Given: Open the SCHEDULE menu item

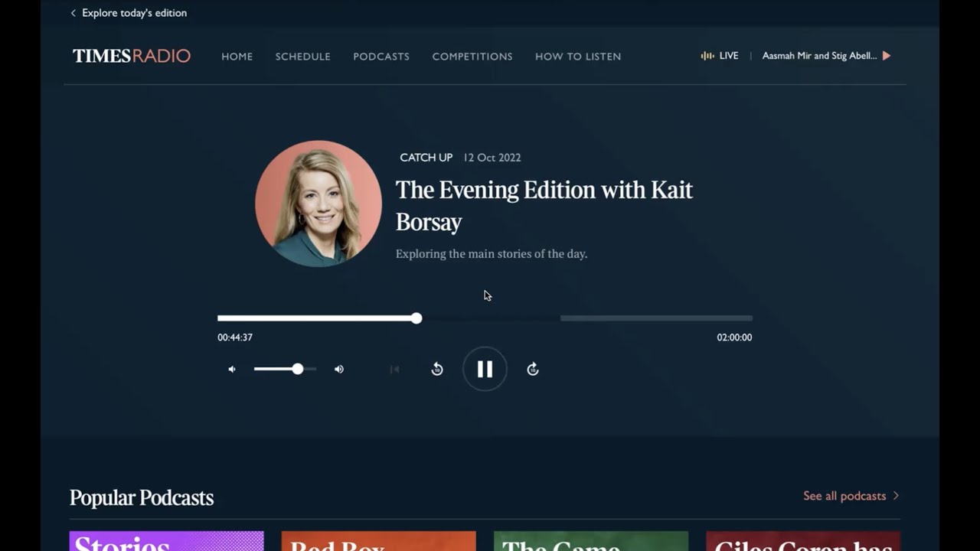Looking at the screenshot, I should [x=303, y=57].
